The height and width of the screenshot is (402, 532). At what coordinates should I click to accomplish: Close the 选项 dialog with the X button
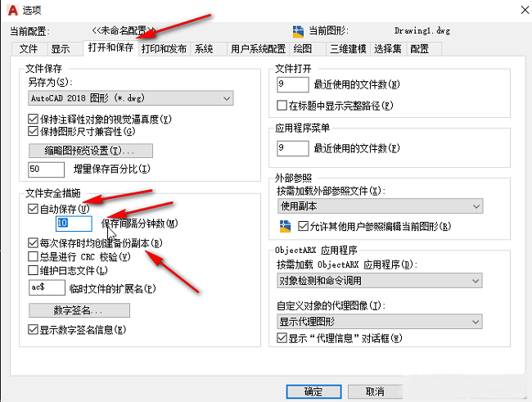click(525, 10)
